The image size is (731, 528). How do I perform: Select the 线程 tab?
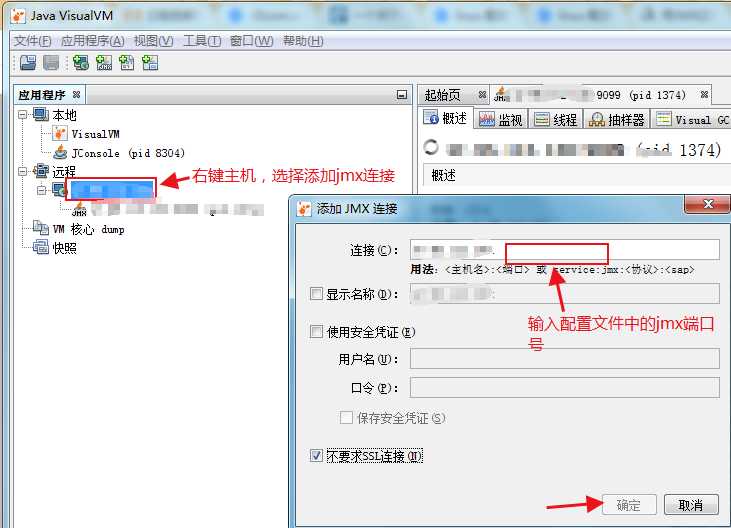click(x=555, y=120)
